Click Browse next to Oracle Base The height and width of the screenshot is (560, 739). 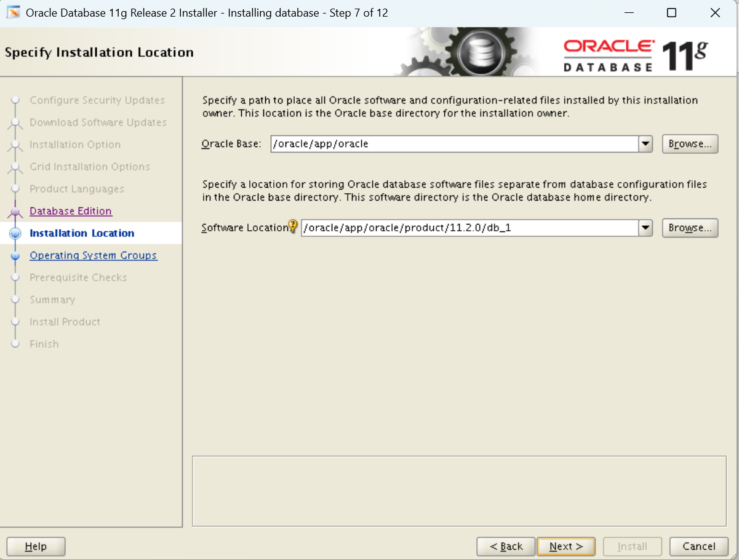[x=690, y=143]
